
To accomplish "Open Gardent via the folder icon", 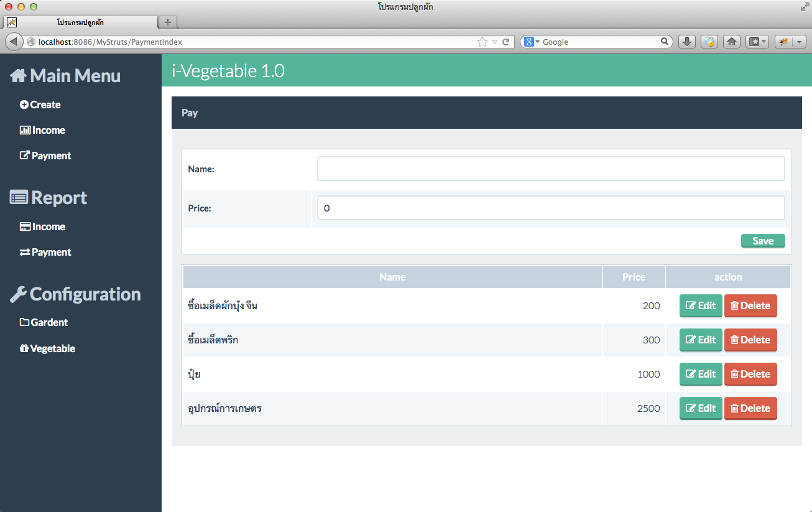I will [24, 322].
